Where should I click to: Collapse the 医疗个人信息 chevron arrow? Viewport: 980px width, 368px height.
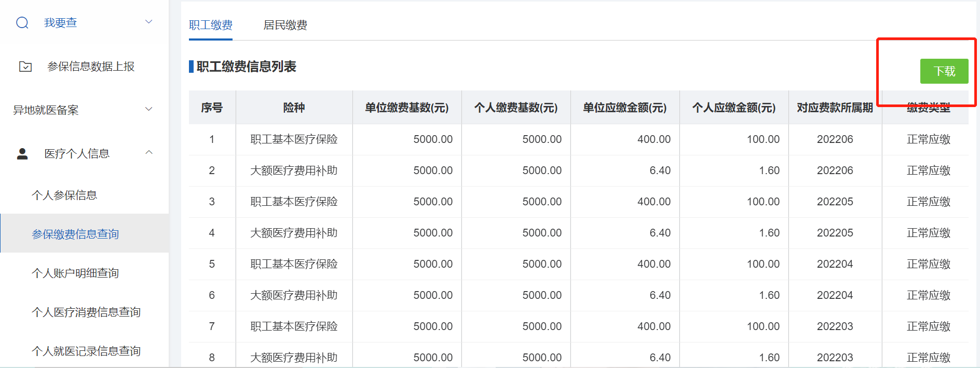tap(149, 153)
